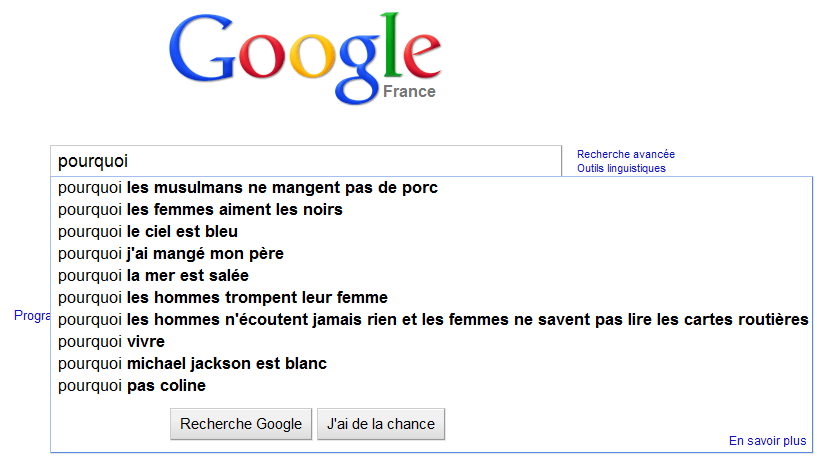Image resolution: width=827 pixels, height=471 pixels.
Task: Open the 'En savoir plus' link
Action: [767, 441]
